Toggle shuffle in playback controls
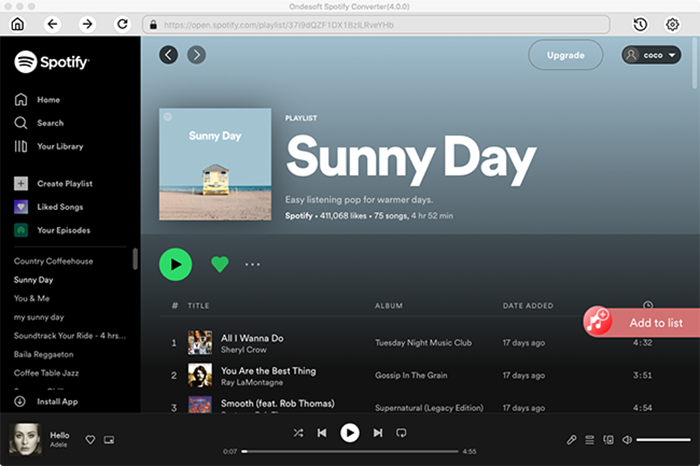Viewport: 700px width, 466px height. tap(298, 433)
